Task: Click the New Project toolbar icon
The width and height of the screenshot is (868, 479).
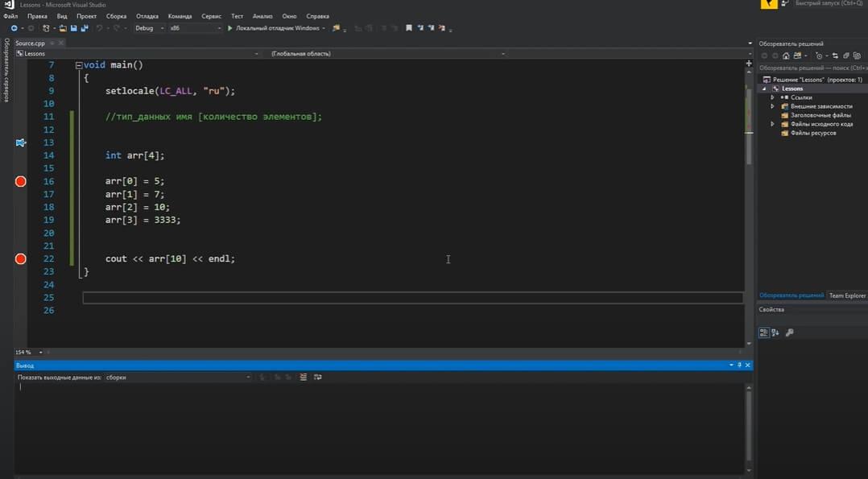Action: 46,28
